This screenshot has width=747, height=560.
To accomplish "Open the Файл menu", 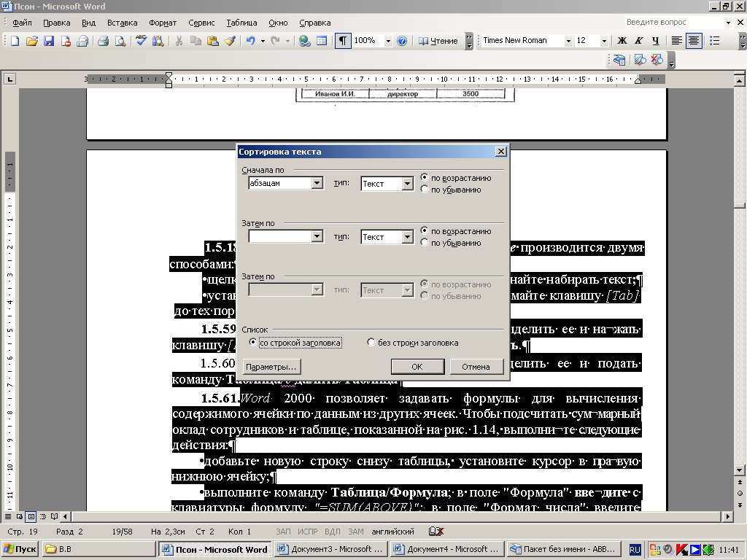I will (22, 23).
